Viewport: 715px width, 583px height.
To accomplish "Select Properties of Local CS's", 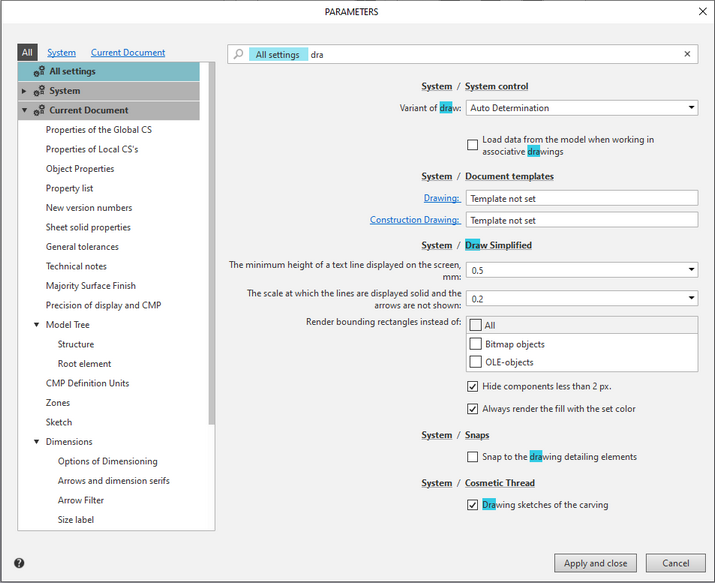I will click(92, 150).
